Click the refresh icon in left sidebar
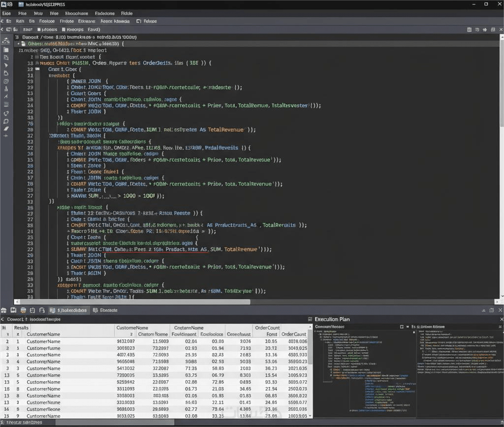The width and height of the screenshot is (504, 427). click(x=6, y=113)
